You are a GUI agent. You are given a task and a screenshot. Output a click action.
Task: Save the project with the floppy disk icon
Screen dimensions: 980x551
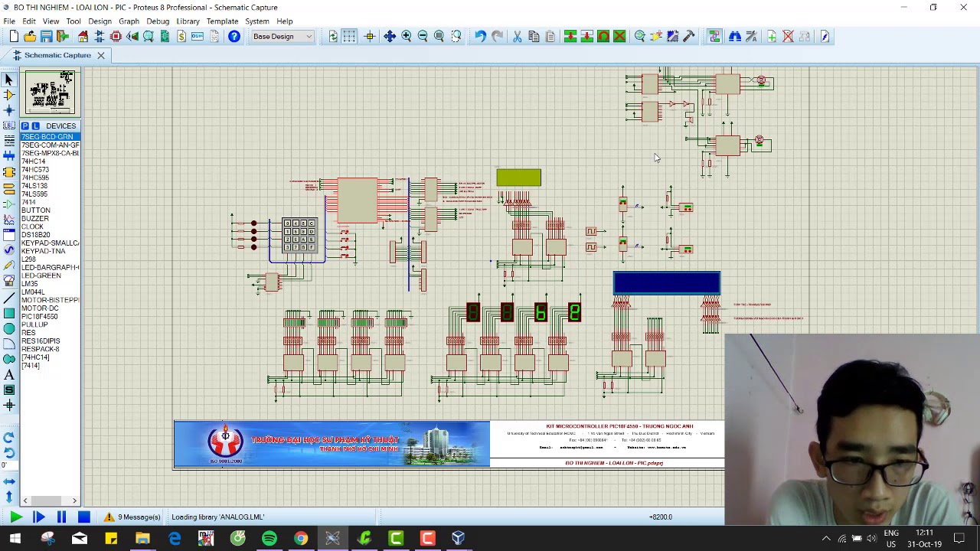(46, 36)
